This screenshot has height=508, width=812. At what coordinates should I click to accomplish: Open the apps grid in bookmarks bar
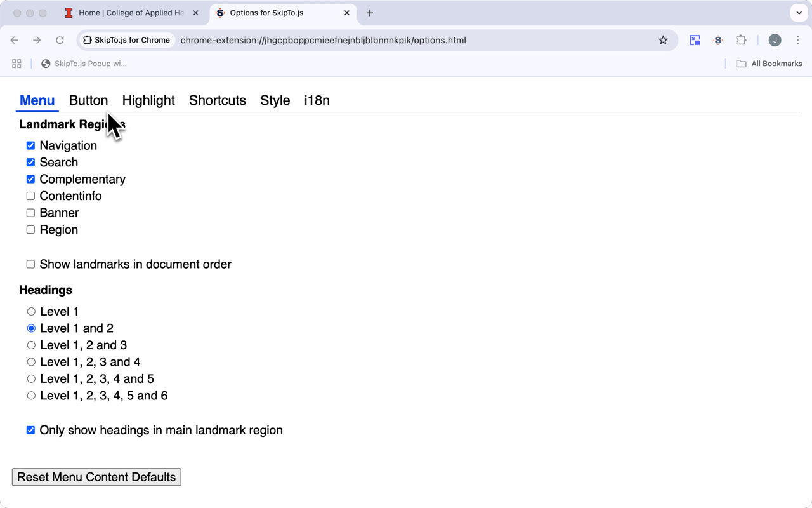(16, 63)
